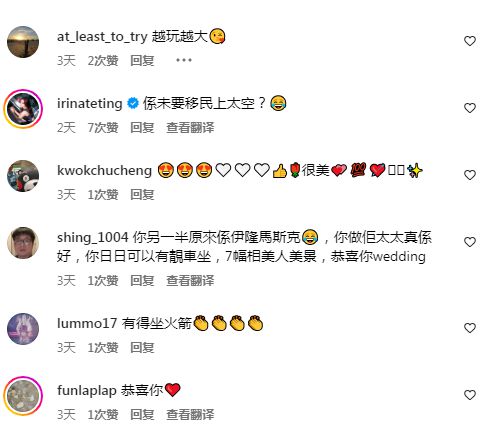Show translation for irinateting's comment

(x=190, y=127)
